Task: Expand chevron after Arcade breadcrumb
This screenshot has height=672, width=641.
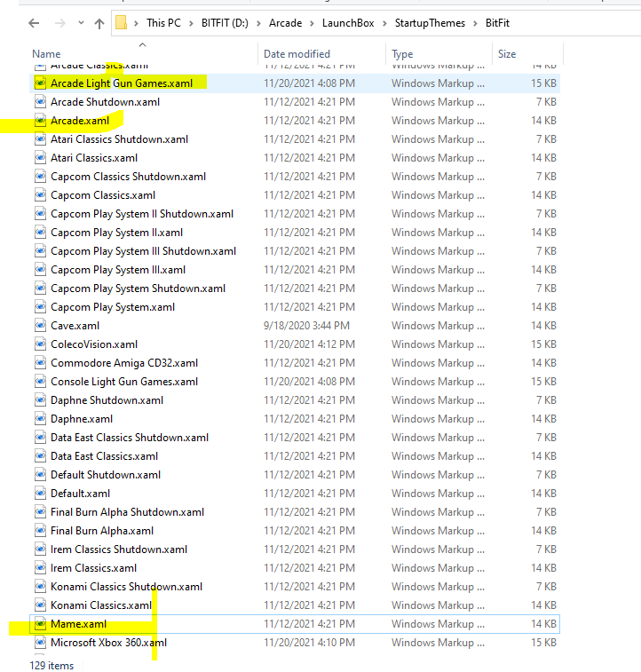Action: point(312,23)
